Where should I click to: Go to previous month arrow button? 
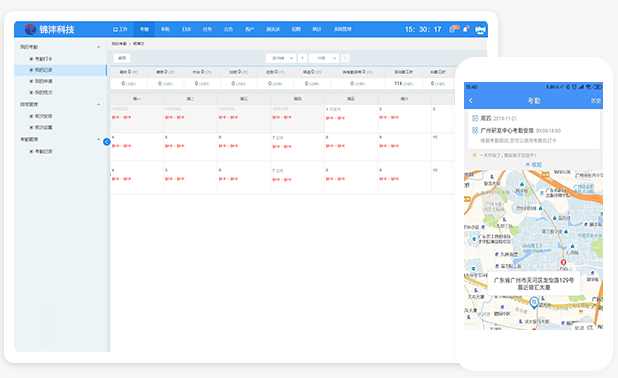click(302, 58)
